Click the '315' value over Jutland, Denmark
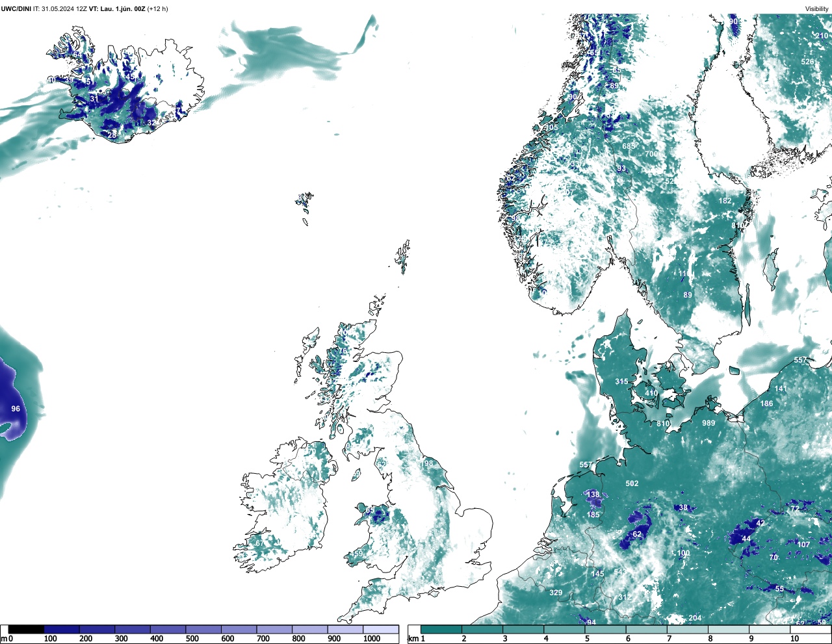This screenshot has width=832, height=644. 622,381
